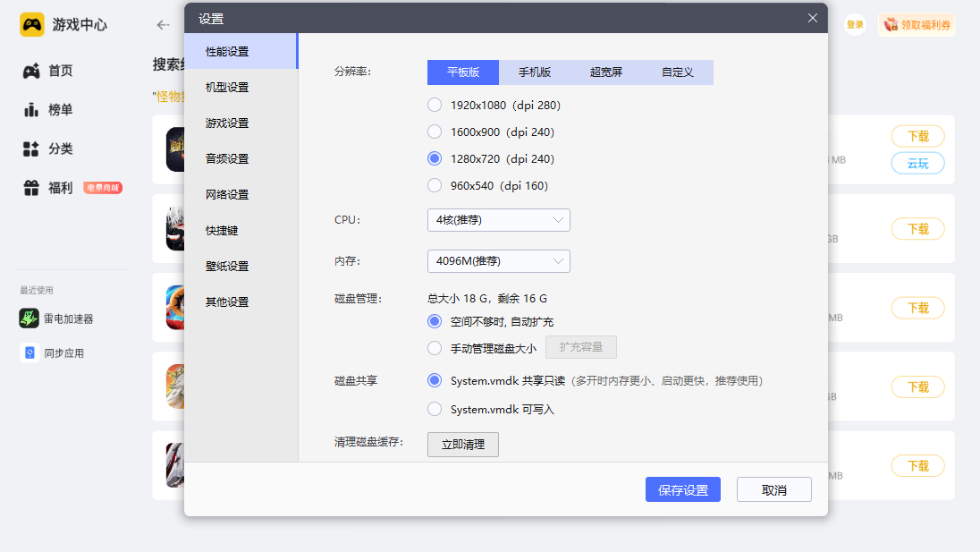Choose the 960x540 (dpi 160) resolution

click(435, 185)
